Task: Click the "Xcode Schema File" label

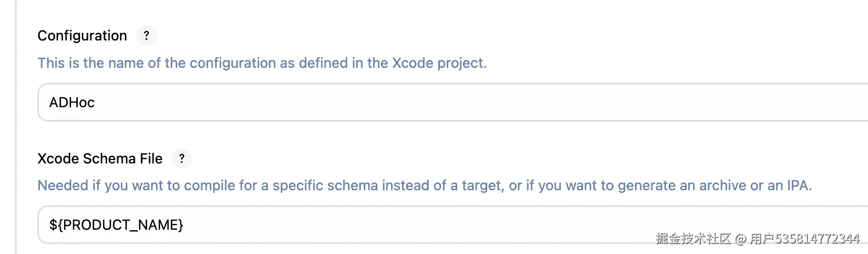Action: pyautogui.click(x=100, y=158)
